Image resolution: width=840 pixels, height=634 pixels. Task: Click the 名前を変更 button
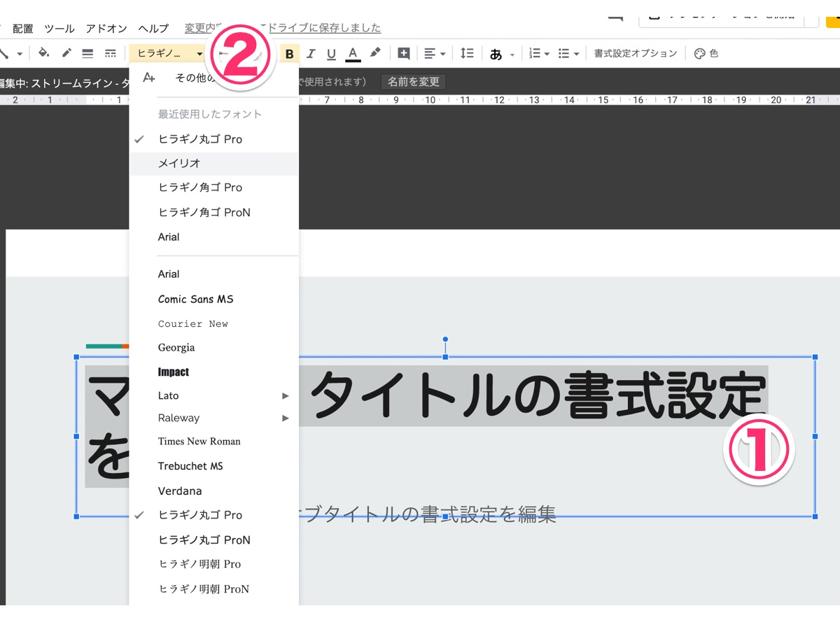coord(414,82)
